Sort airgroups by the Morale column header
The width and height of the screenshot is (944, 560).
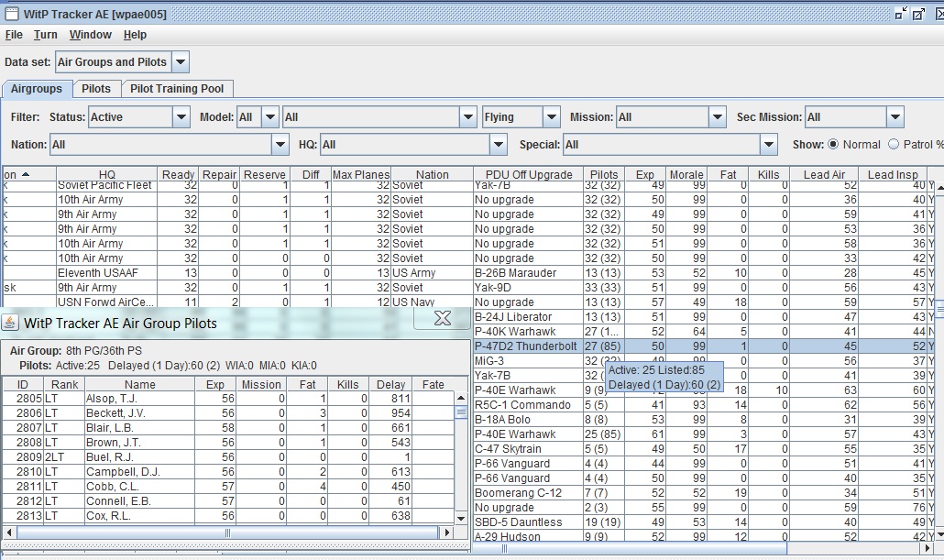coord(686,174)
